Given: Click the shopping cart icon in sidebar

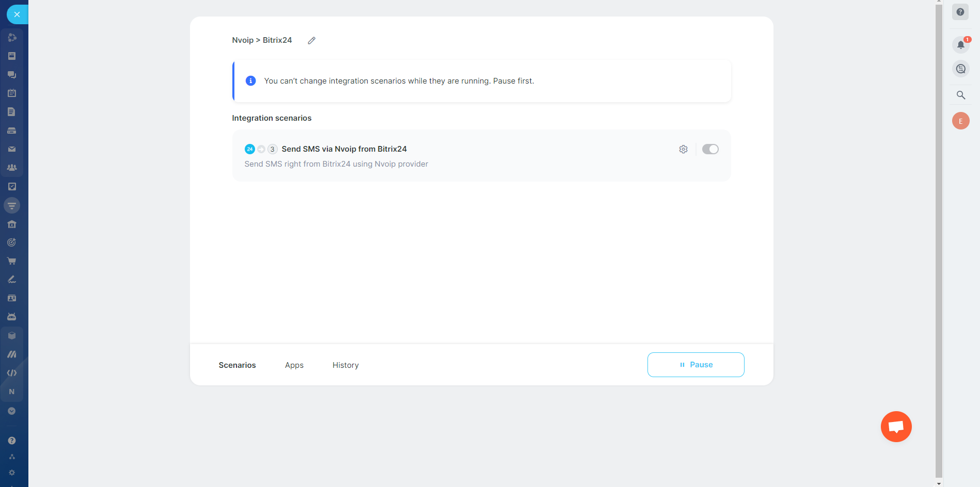Looking at the screenshot, I should [x=12, y=261].
